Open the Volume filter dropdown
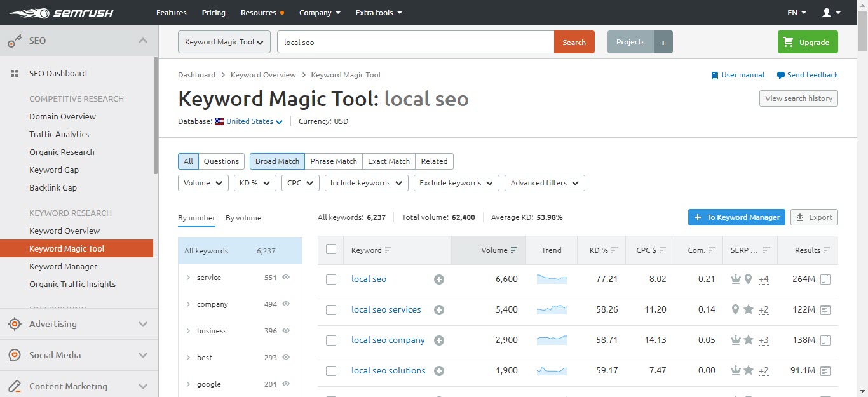This screenshot has width=868, height=397. [x=203, y=183]
